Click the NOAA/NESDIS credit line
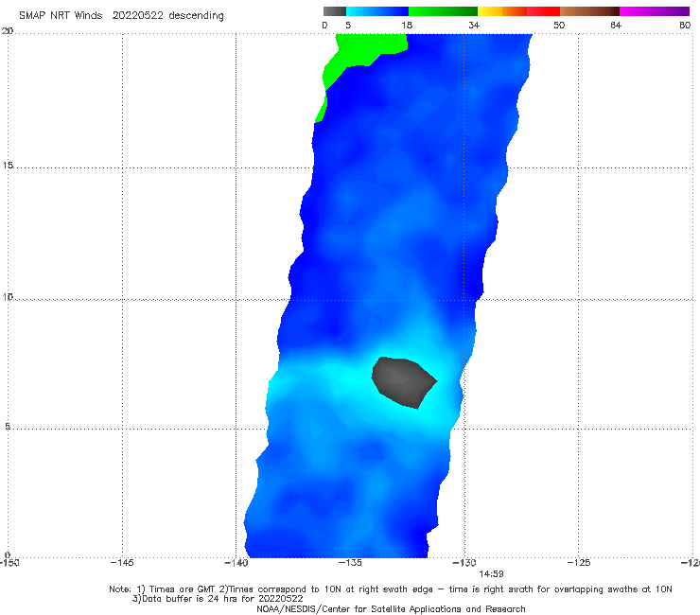700x615 pixels. tap(391, 609)
